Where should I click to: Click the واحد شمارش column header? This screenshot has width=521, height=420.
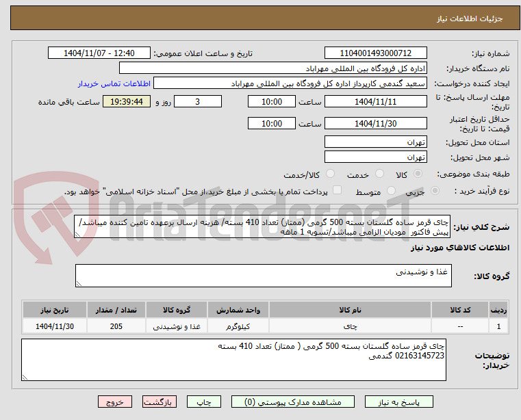pyautogui.click(x=238, y=310)
